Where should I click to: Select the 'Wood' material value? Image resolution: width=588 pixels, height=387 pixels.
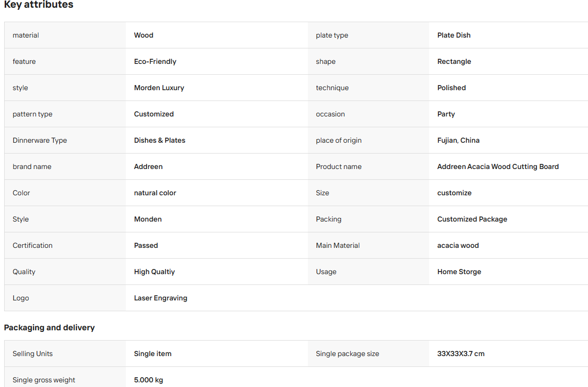(x=143, y=35)
